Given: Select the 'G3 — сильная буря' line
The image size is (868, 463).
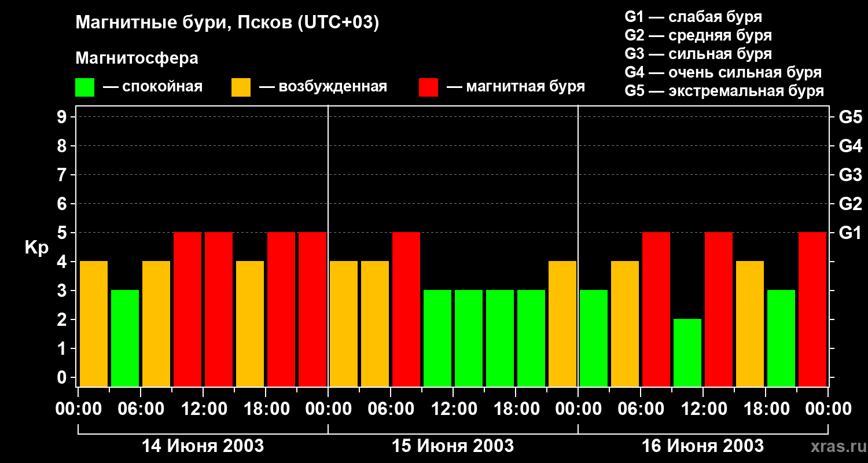Looking at the screenshot, I should [x=698, y=54].
